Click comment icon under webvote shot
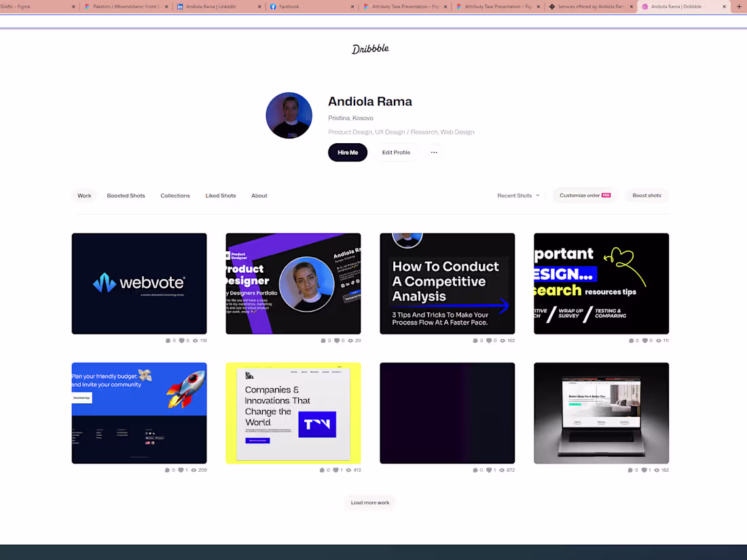Viewport: 747px width, 560px height. point(168,341)
